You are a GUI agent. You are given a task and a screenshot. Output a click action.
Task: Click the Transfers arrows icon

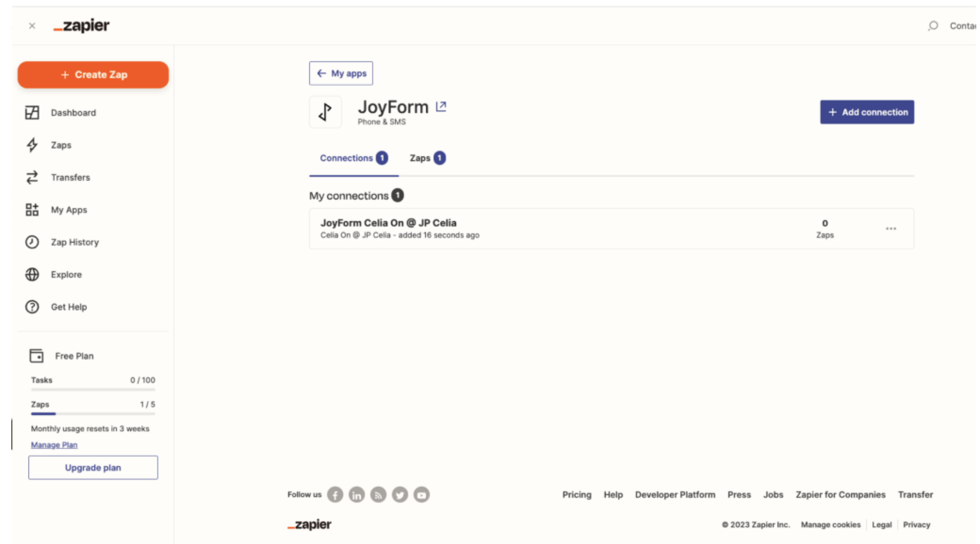click(32, 177)
